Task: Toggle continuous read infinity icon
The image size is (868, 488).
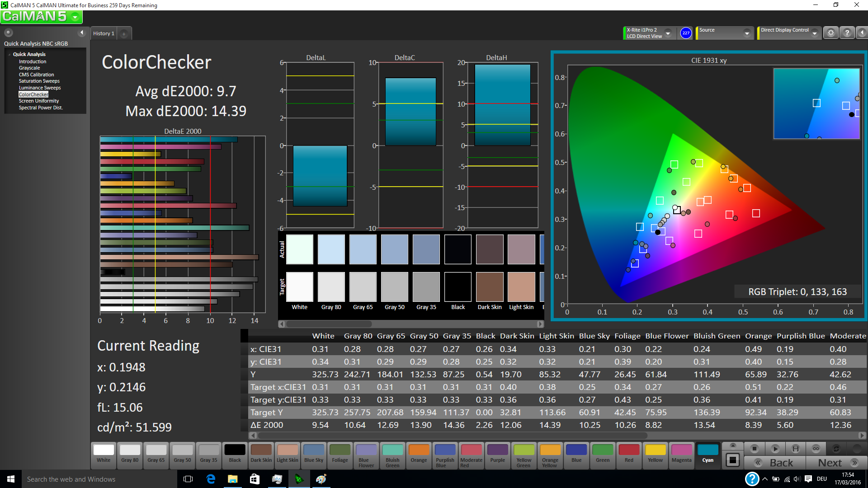Action: [816, 449]
